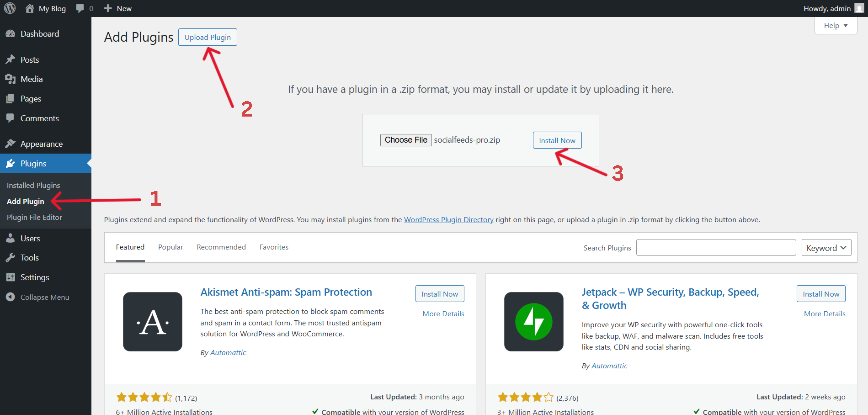Click inside the Search Plugins field

click(x=716, y=247)
